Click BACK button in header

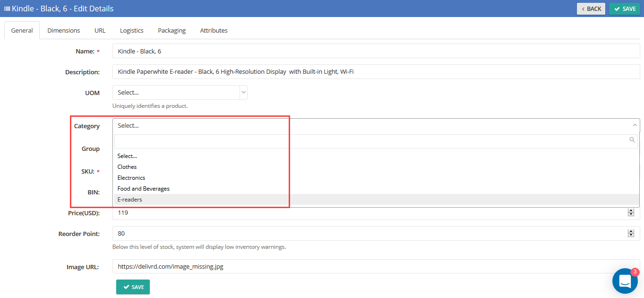(x=591, y=9)
